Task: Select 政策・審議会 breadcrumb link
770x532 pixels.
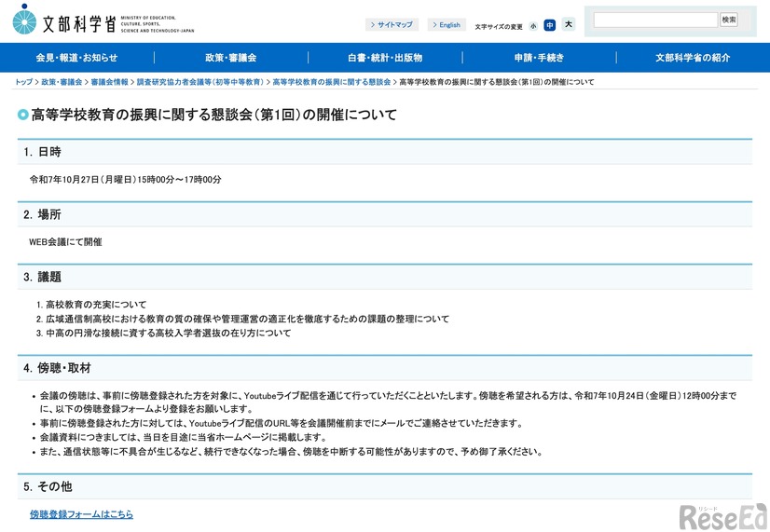Action: [62, 82]
